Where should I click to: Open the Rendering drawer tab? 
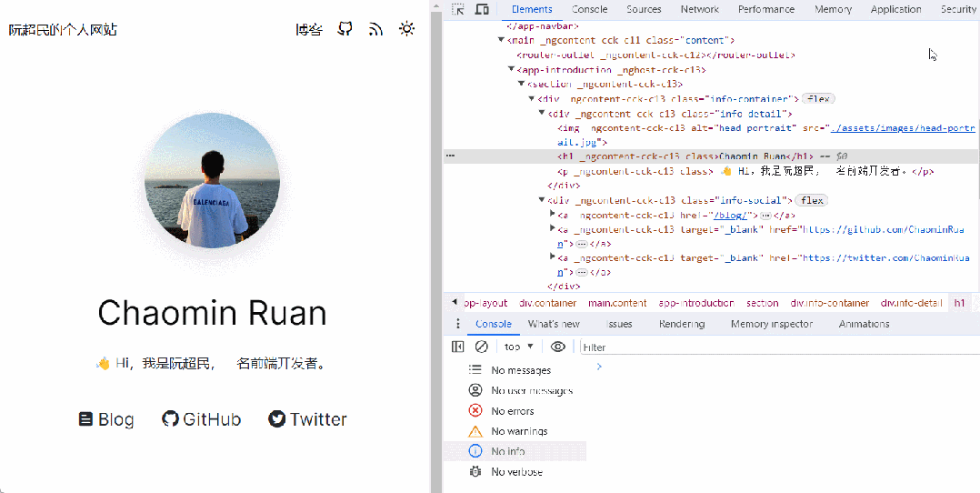pos(682,324)
